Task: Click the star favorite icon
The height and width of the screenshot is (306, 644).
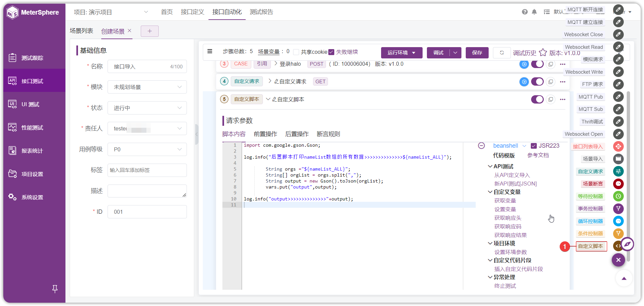Action: [543, 52]
